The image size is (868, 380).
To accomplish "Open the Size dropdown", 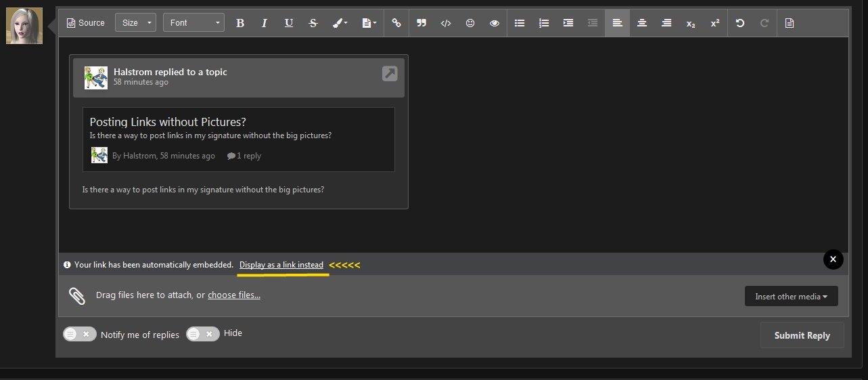I will pos(135,23).
